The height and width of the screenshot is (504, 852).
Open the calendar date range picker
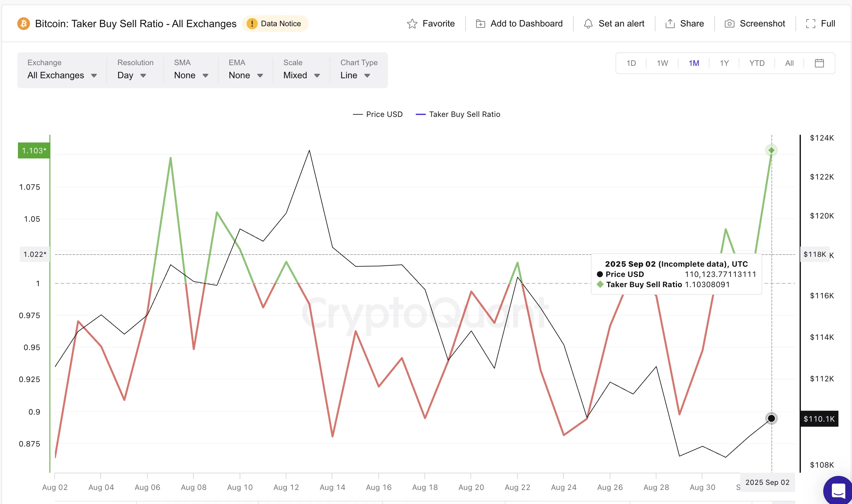[x=819, y=63]
